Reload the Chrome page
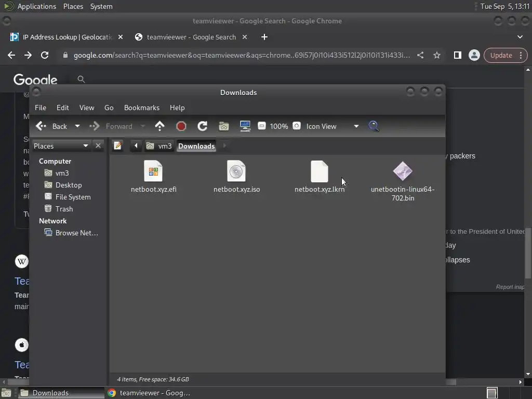The width and height of the screenshot is (532, 399). pyautogui.click(x=45, y=55)
